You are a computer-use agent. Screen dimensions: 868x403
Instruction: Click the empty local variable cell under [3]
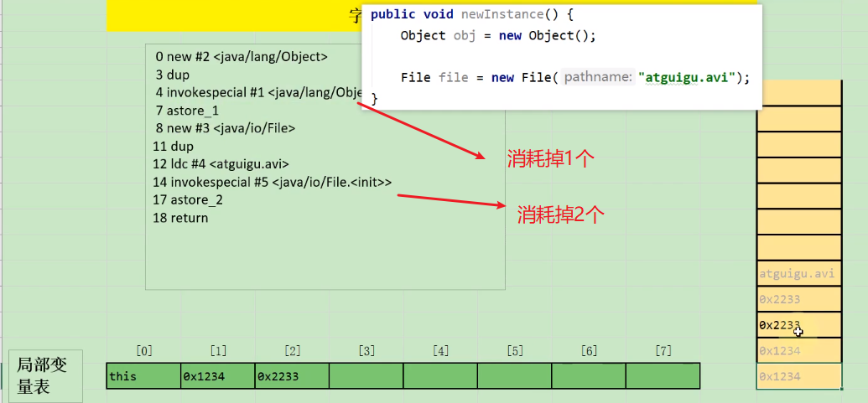pyautogui.click(x=366, y=376)
